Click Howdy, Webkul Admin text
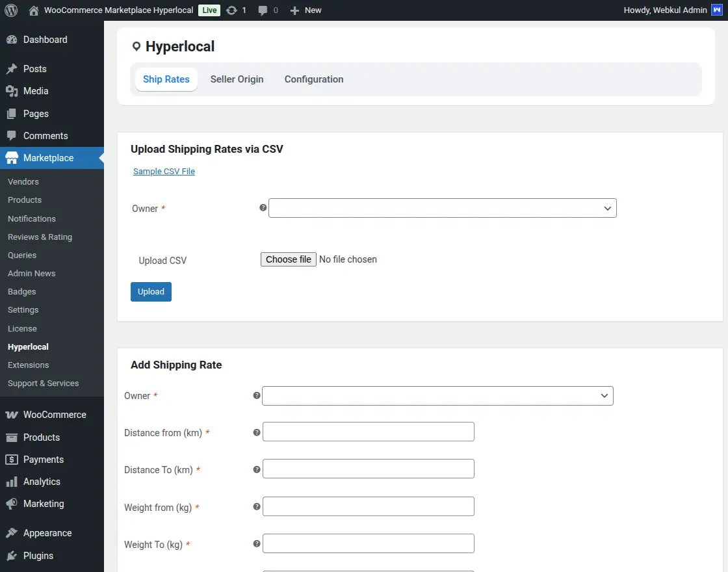 click(x=666, y=10)
